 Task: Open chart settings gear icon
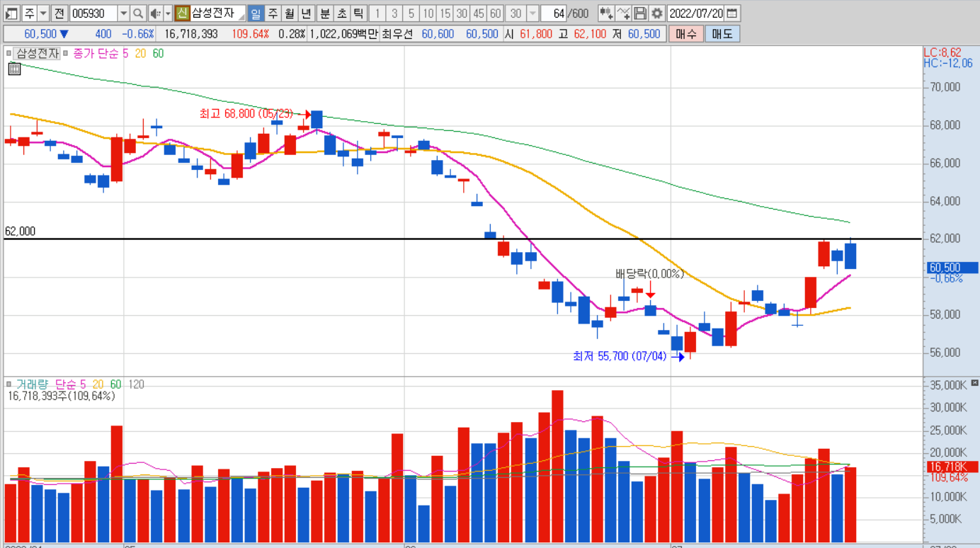point(657,13)
